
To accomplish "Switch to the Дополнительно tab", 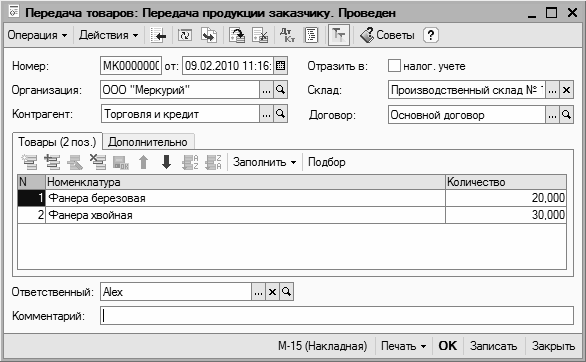I will pos(148,142).
